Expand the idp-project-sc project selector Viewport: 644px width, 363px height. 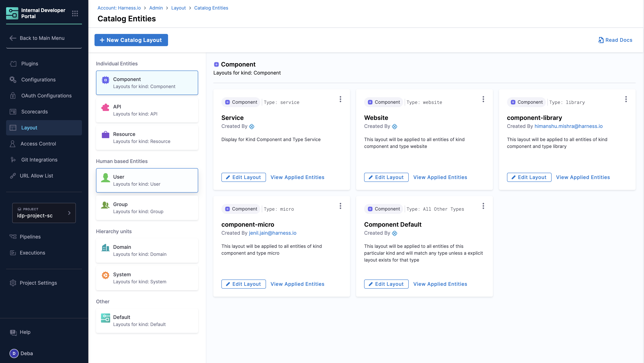44,213
